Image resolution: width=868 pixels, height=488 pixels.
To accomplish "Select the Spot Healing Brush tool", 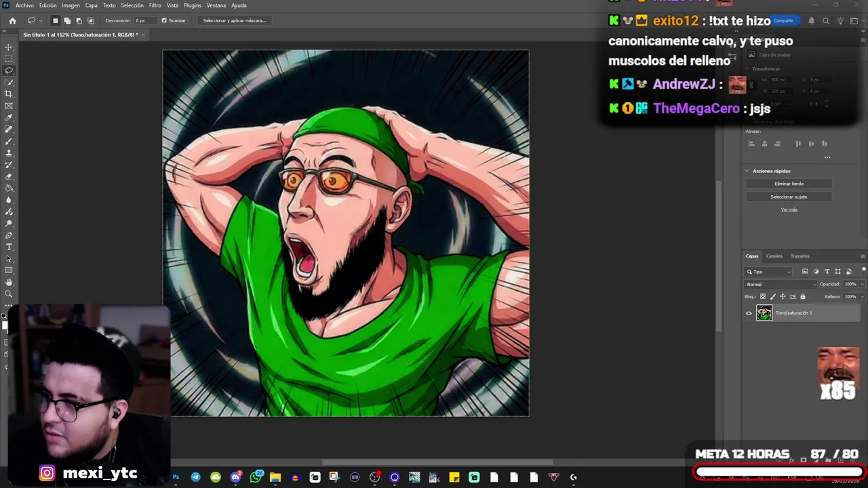I will [x=9, y=129].
